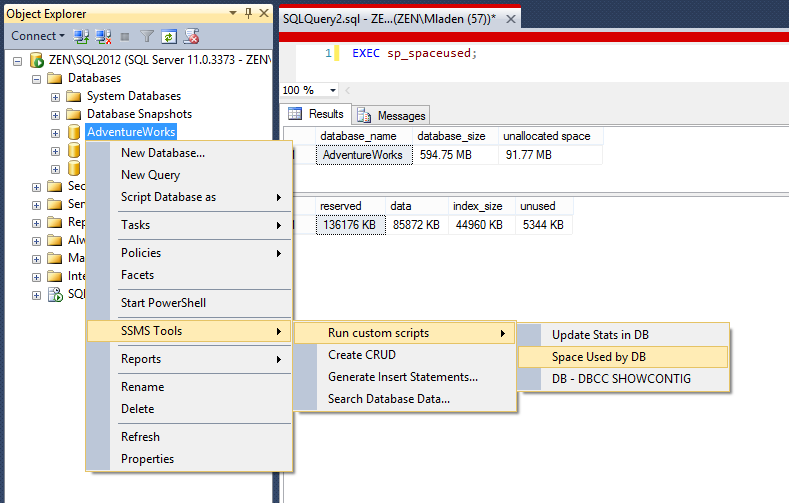Image resolution: width=789 pixels, height=503 pixels.
Task: Click the Disconnect server toolbar icon
Action: click(103, 36)
